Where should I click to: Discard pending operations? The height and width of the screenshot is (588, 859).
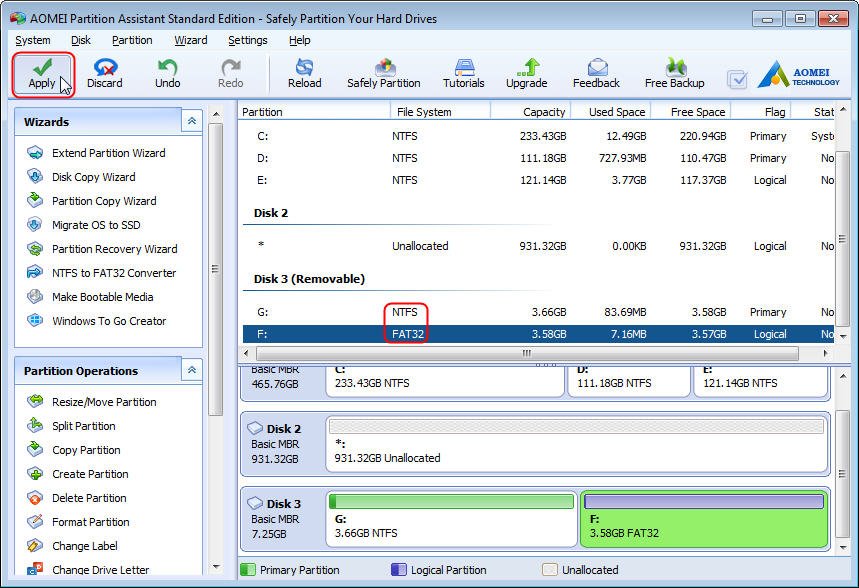pos(105,75)
